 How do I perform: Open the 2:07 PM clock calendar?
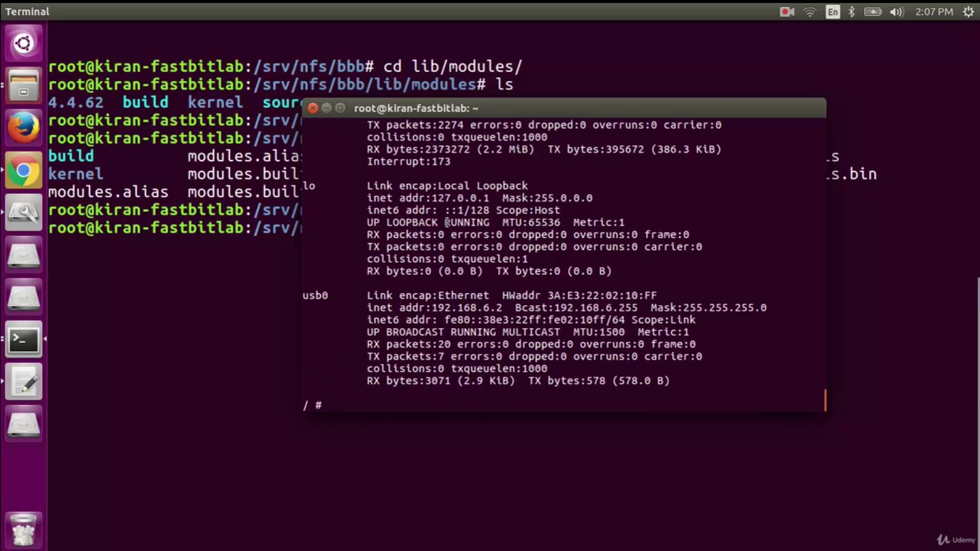tap(934, 12)
